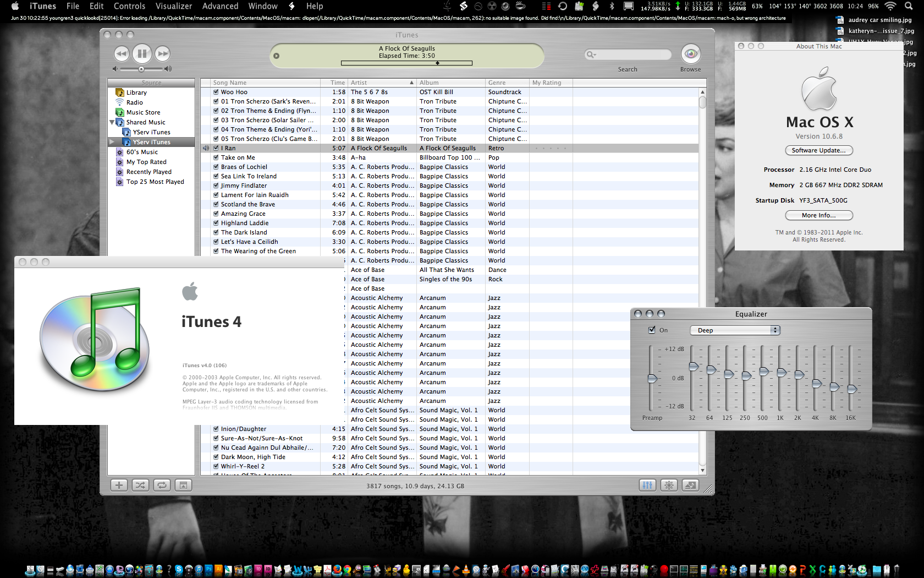The width and height of the screenshot is (924, 578).
Task: Click the elapsed time progress bar
Action: (x=406, y=63)
